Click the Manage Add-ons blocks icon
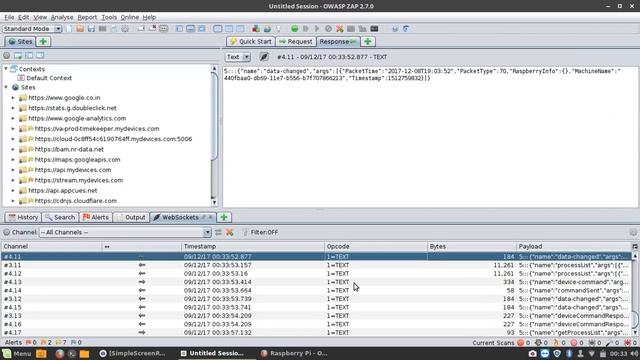Screen dimensions: 640x360 [x=256, y=29]
